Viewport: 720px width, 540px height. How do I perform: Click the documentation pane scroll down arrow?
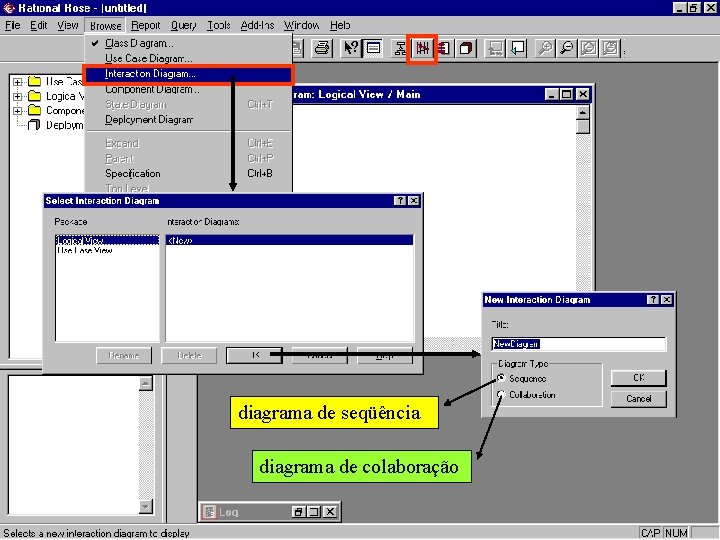(x=146, y=506)
